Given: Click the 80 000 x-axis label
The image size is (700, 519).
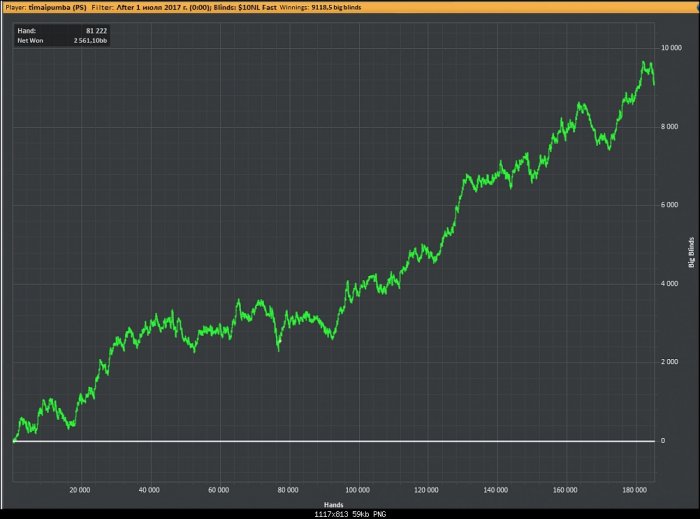Looking at the screenshot, I should tap(288, 490).
